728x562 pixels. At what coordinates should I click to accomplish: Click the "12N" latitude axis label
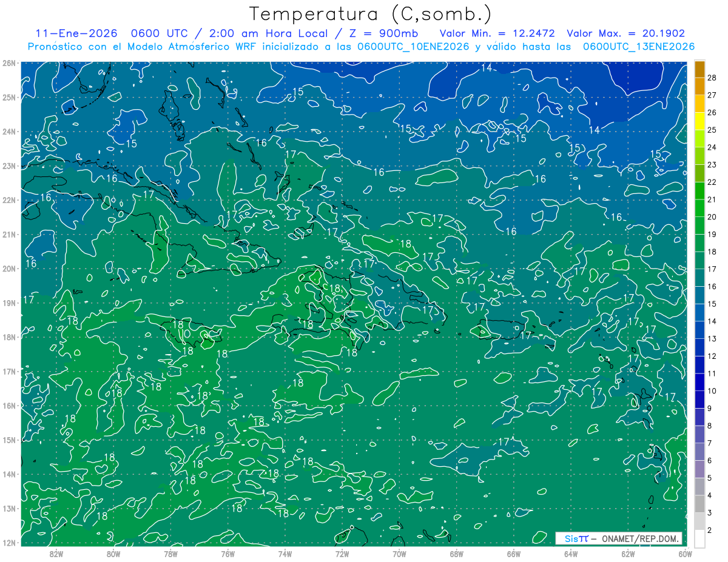pyautogui.click(x=9, y=543)
